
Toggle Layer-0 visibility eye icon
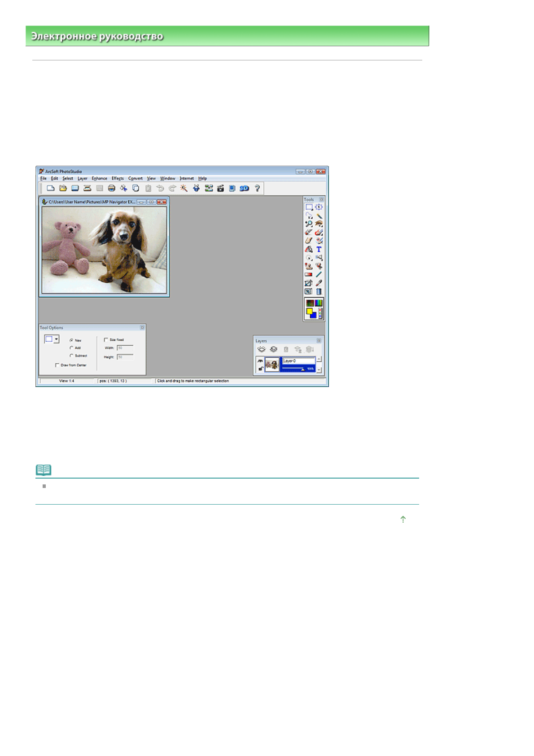(260, 361)
